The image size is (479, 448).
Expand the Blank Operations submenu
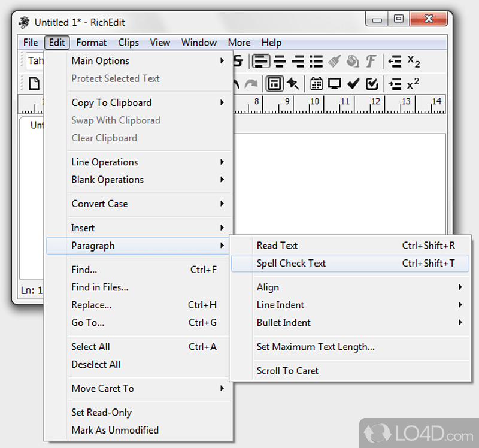[138, 180]
